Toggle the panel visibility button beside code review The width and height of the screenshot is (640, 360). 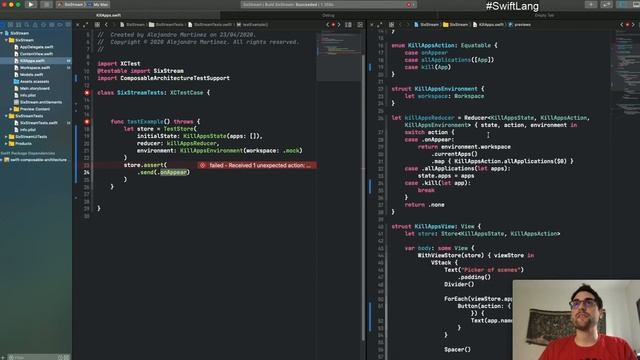coord(623,4)
